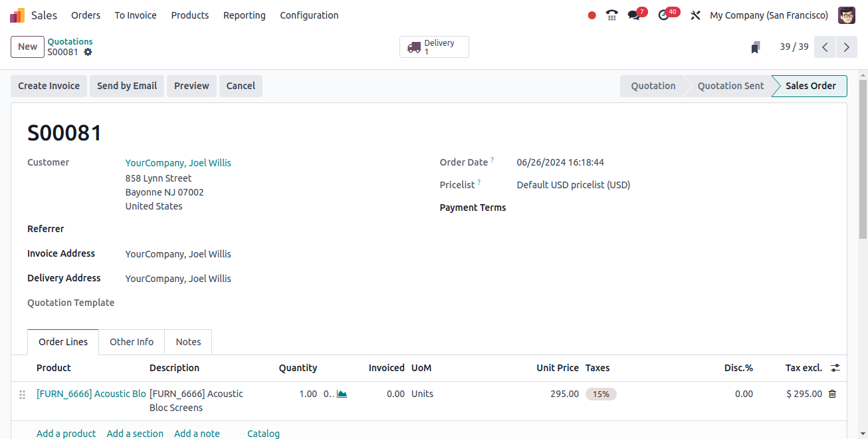Viewport: 868px width, 439px height.
Task: Click the red recording indicator dot
Action: click(592, 15)
